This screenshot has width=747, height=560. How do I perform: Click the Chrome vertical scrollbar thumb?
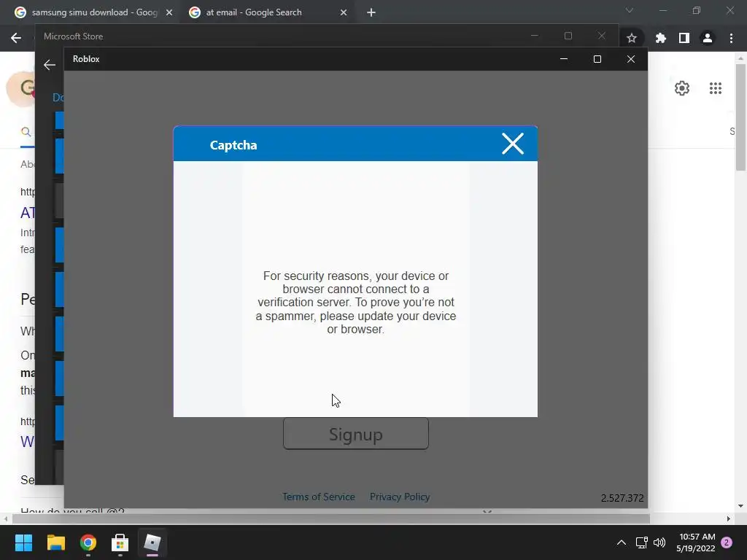pos(740,117)
